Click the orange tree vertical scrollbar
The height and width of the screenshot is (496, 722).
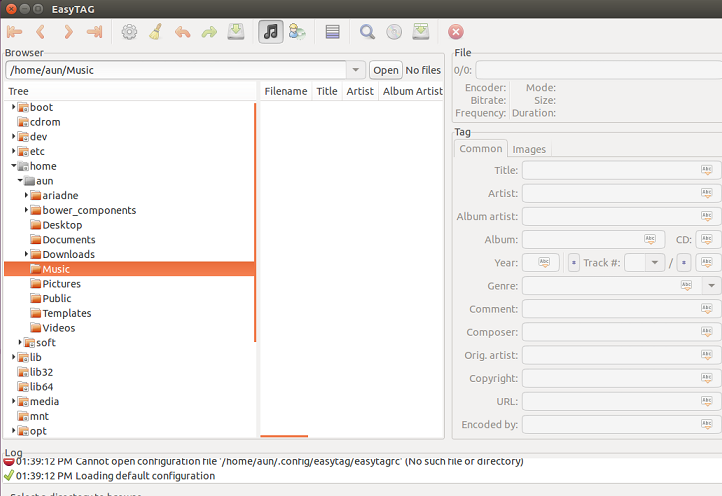255,222
